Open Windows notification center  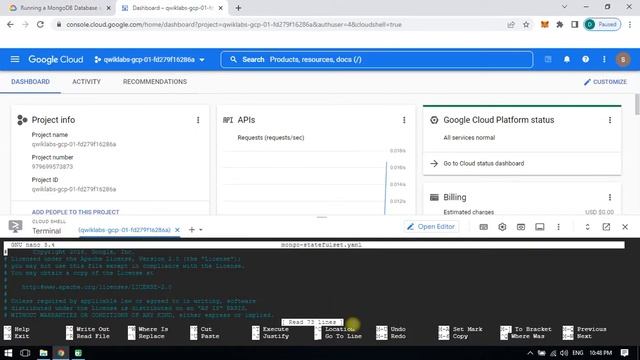[x=624, y=353]
